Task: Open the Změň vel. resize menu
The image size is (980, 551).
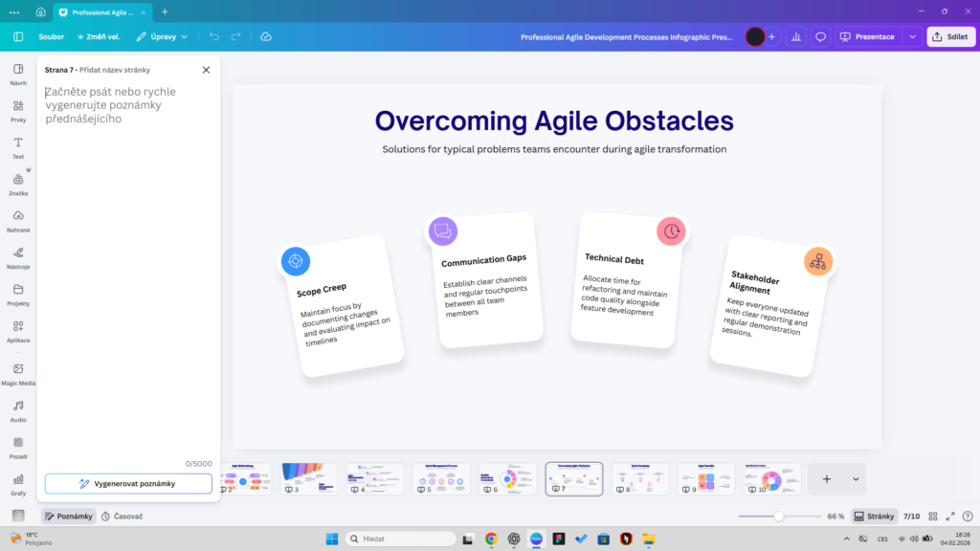Action: 99,36
